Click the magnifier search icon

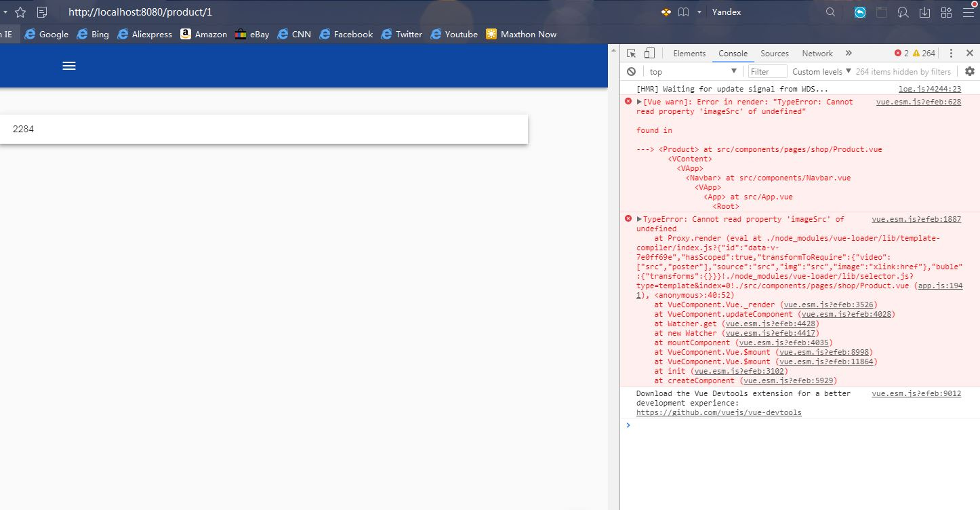pyautogui.click(x=830, y=12)
